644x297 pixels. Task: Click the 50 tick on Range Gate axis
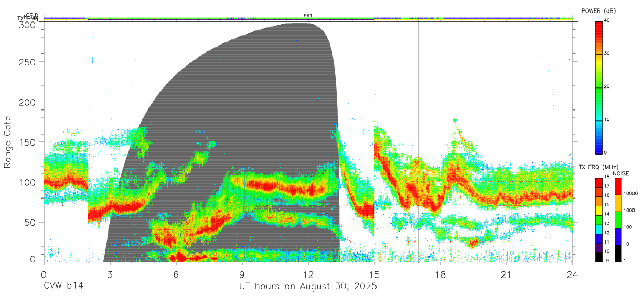[30, 222]
